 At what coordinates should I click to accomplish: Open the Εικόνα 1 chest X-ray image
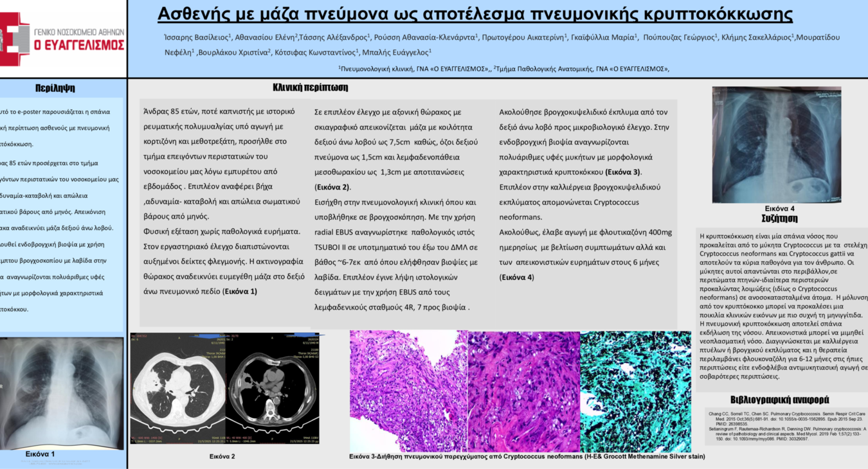coord(62,393)
